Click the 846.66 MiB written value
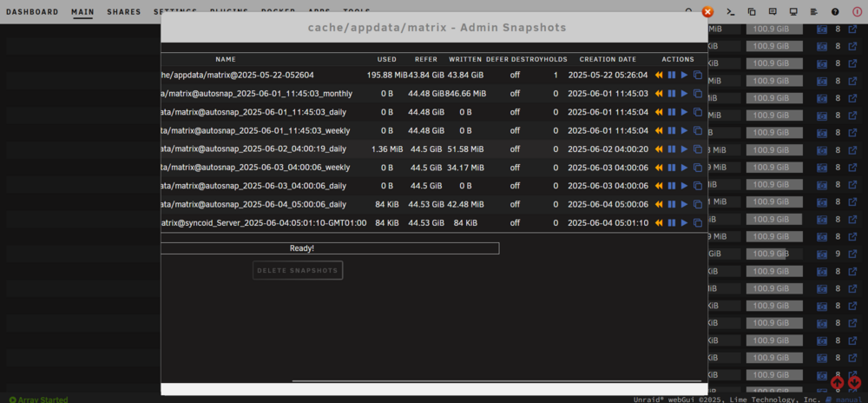 pyautogui.click(x=464, y=94)
